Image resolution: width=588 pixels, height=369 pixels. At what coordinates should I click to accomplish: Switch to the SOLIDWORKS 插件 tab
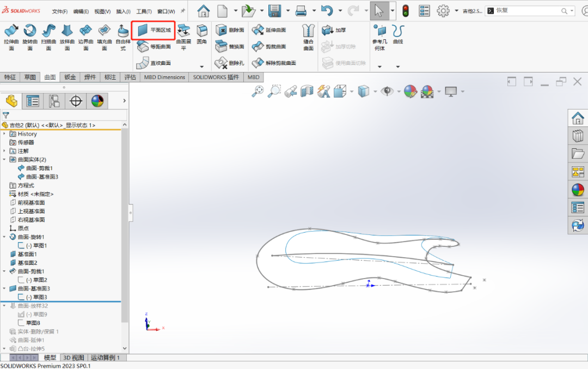pyautogui.click(x=216, y=77)
